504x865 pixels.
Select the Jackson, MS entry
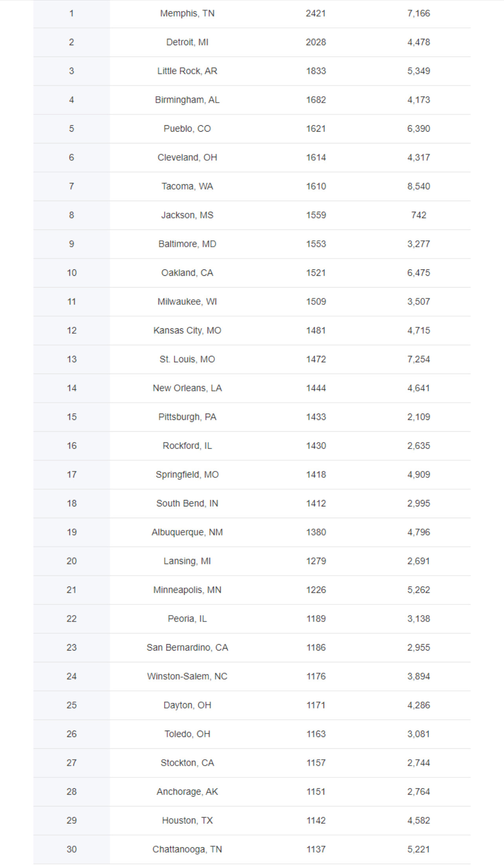click(187, 215)
